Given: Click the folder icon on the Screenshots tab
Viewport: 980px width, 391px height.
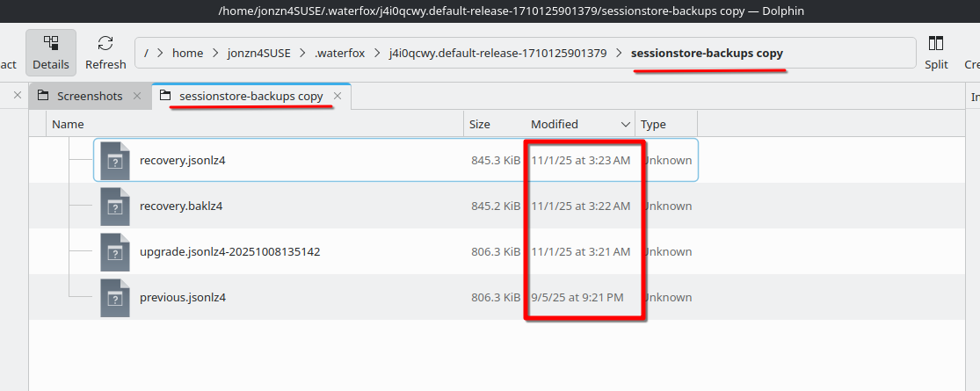Looking at the screenshot, I should 43,96.
